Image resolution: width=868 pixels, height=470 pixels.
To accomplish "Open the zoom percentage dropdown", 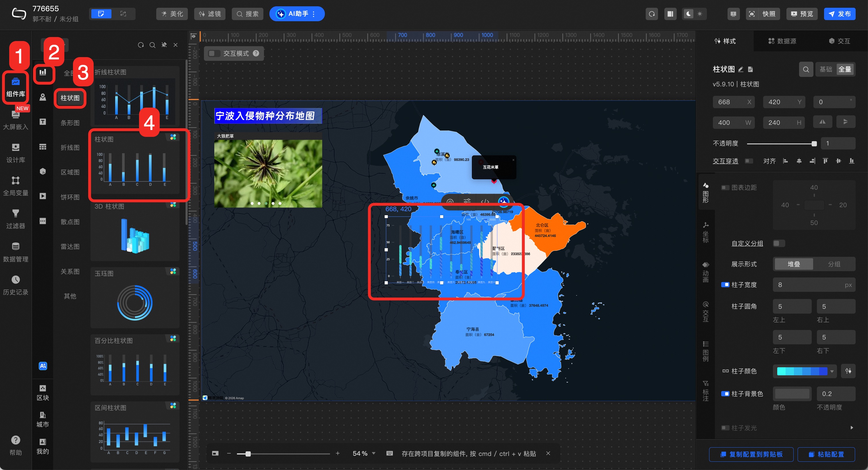I will pyautogui.click(x=373, y=454).
